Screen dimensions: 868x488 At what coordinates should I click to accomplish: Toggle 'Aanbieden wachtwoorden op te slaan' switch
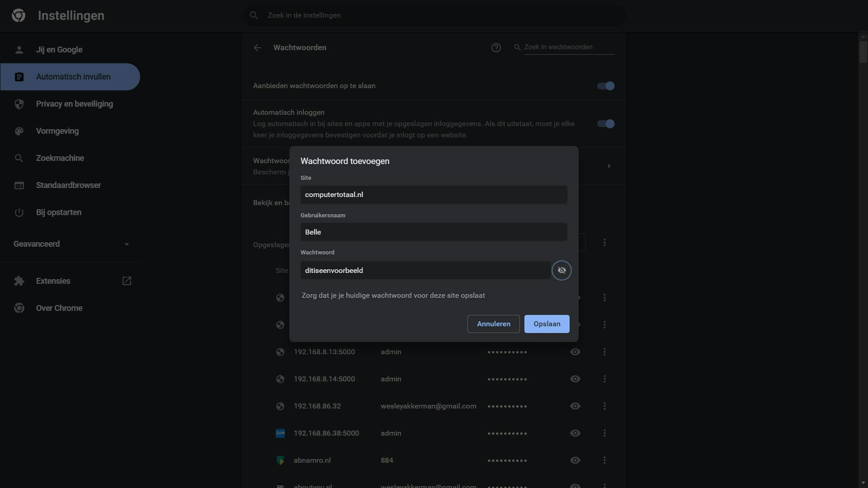[605, 86]
